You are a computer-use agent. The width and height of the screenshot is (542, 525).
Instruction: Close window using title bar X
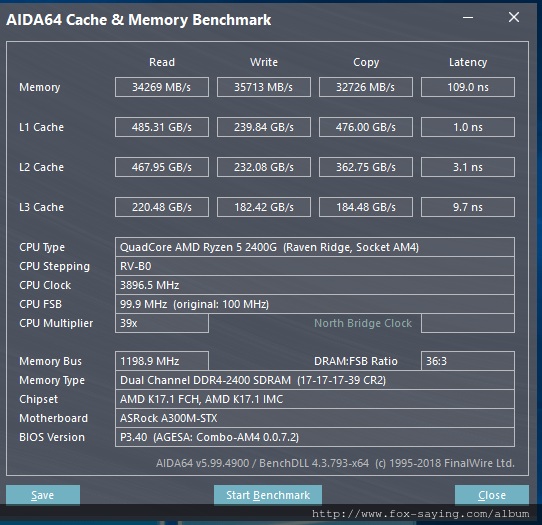pos(514,17)
